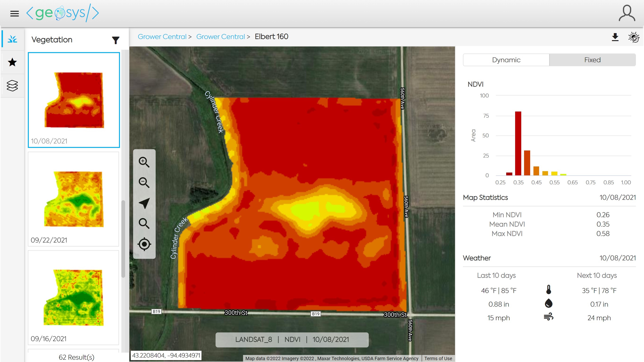Open the map layers panel
644x362 pixels.
click(12, 85)
